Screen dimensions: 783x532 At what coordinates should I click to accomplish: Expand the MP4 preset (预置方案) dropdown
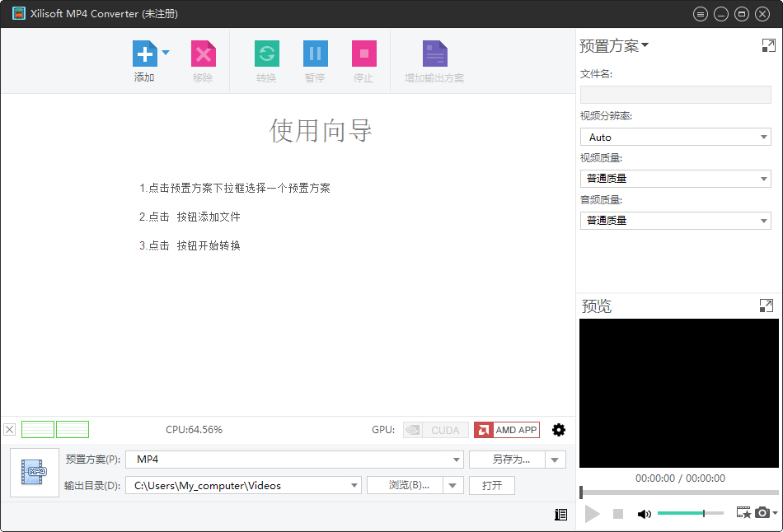point(457,460)
